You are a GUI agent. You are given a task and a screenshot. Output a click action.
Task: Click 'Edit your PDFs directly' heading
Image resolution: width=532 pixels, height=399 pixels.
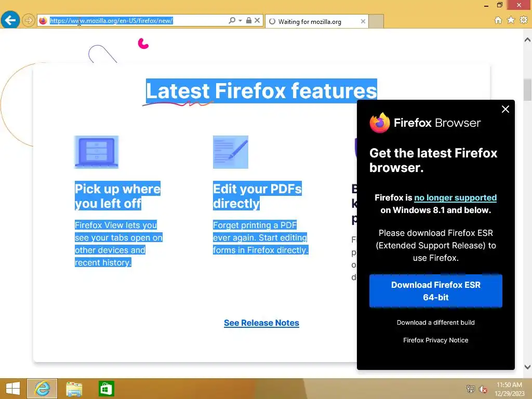257,196
